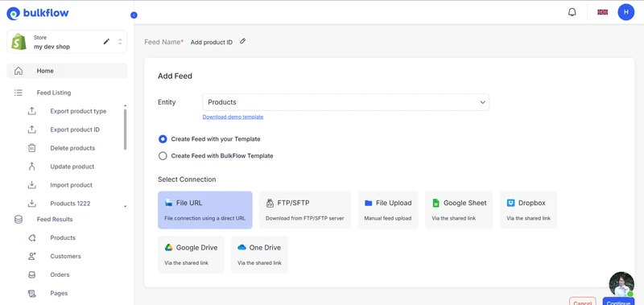
Task: Edit the store with the pencil icon
Action: coord(106,42)
